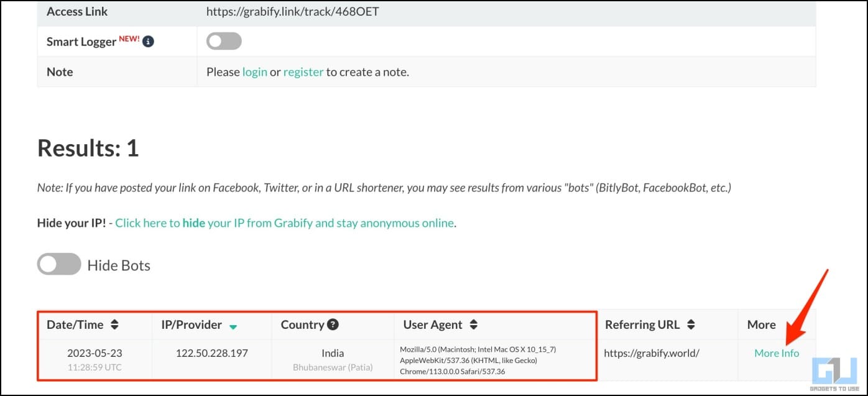The height and width of the screenshot is (396, 868).
Task: Click the More column header
Action: click(762, 325)
